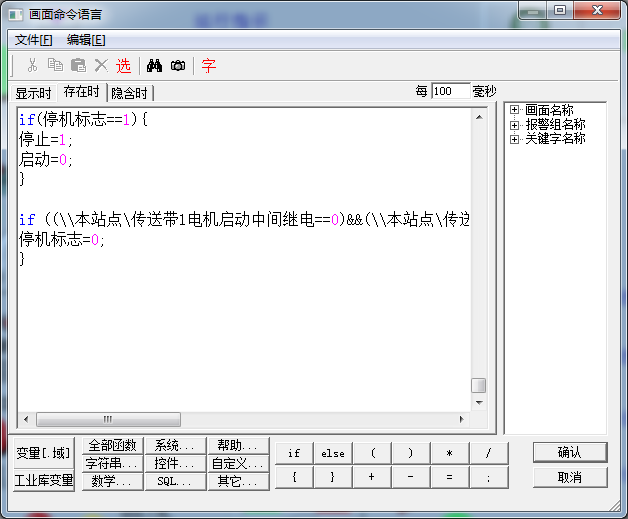Viewport: 628px width, 519px height.
Task: Insert the left brace { button
Action: pyautogui.click(x=294, y=477)
